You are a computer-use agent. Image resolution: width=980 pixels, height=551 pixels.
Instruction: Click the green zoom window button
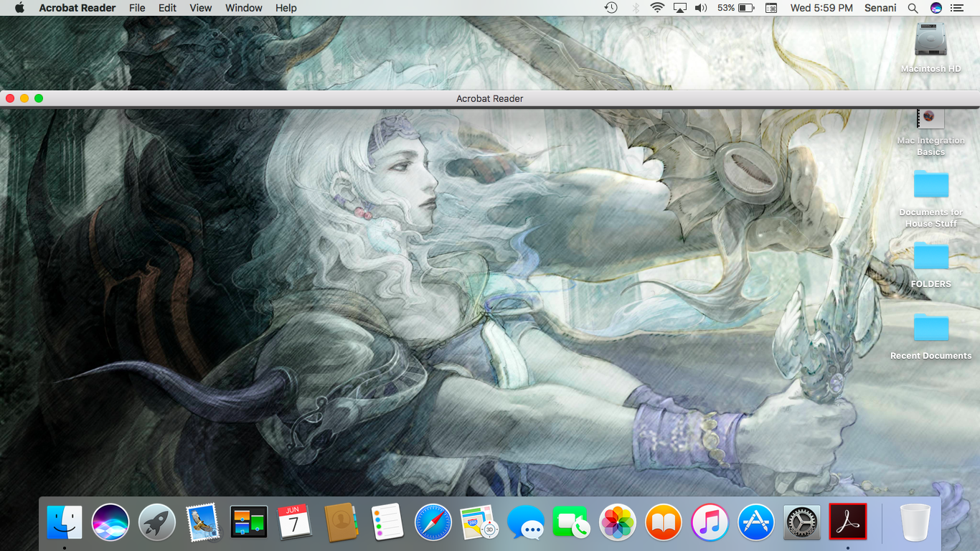point(39,98)
